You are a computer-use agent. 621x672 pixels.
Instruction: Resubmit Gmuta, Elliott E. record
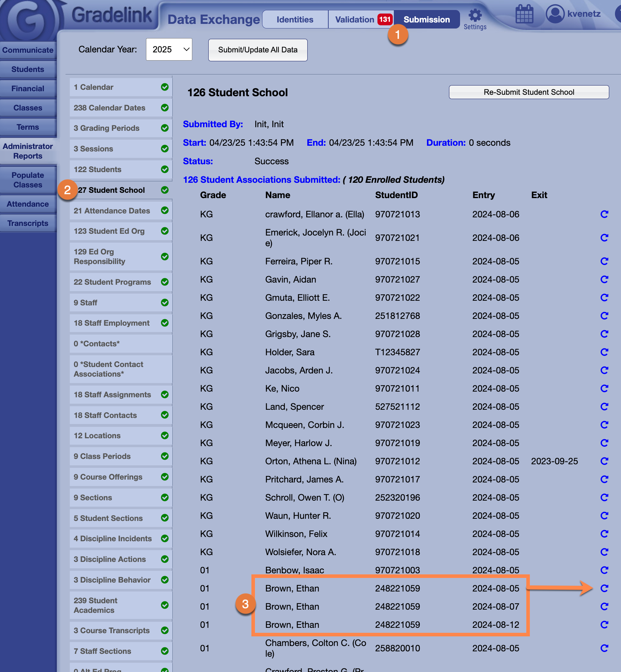604,298
